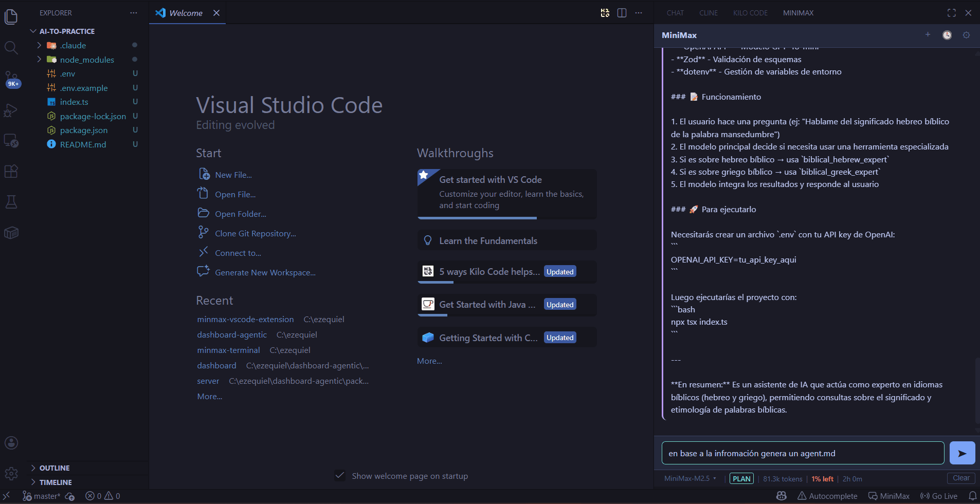Viewport: 980px width, 504px height.
Task: Open Run and Debug view
Action: [x=11, y=110]
